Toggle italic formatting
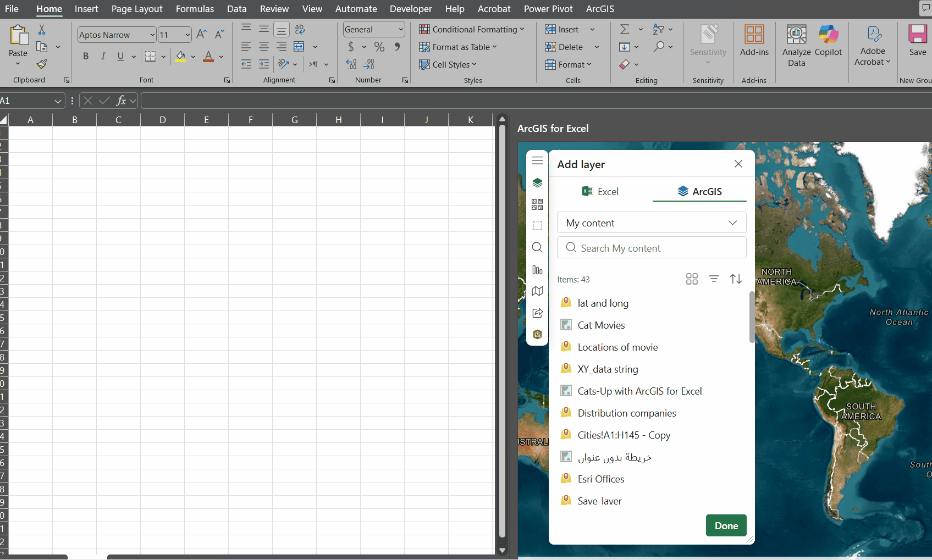 pyautogui.click(x=103, y=56)
